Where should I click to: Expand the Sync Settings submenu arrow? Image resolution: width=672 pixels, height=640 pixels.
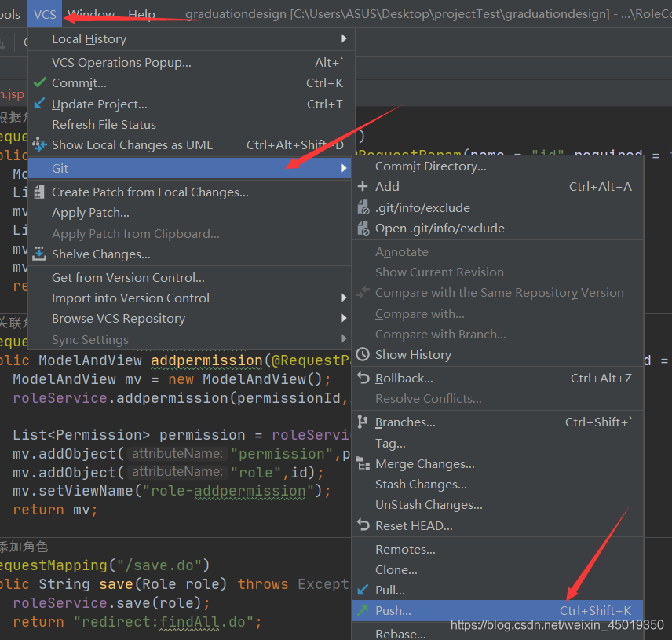click(344, 338)
